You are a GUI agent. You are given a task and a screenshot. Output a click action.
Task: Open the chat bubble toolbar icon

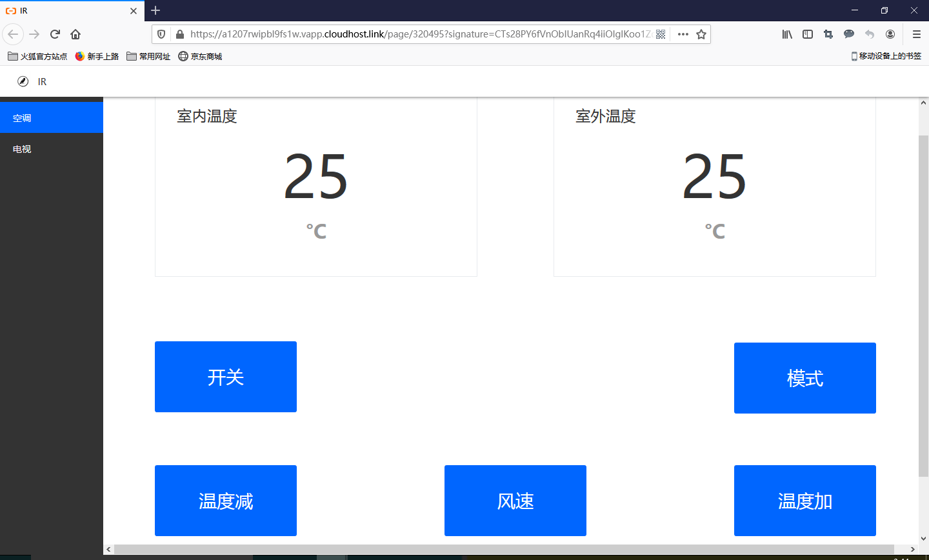(849, 34)
